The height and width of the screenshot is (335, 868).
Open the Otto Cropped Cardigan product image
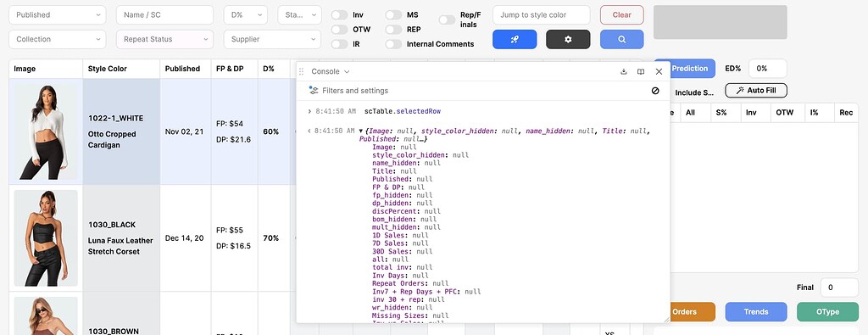coord(46,131)
